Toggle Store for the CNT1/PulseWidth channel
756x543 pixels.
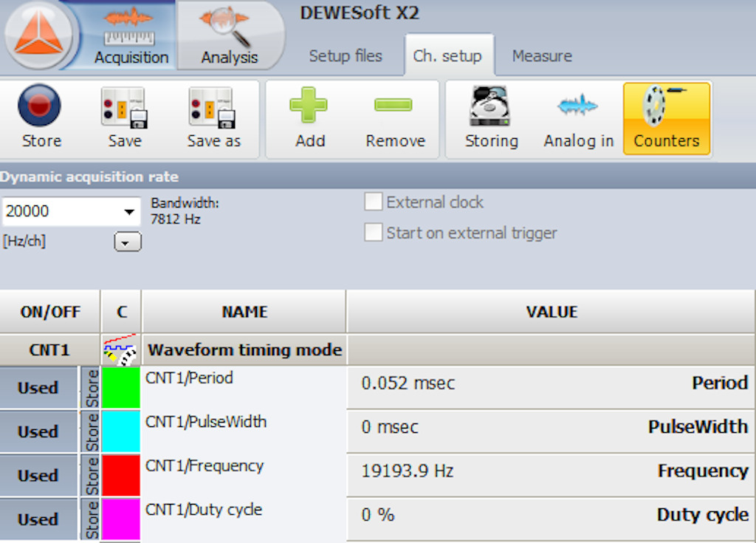91,431
